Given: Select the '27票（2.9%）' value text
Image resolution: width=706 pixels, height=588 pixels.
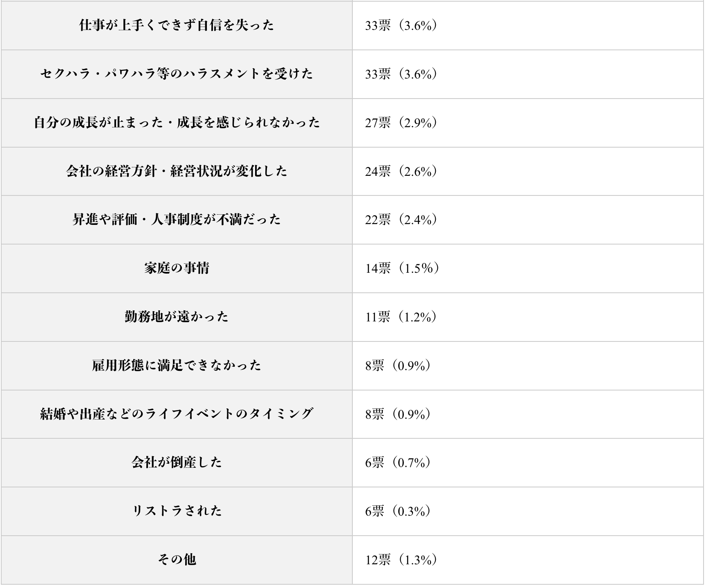Looking at the screenshot, I should coord(401,123).
